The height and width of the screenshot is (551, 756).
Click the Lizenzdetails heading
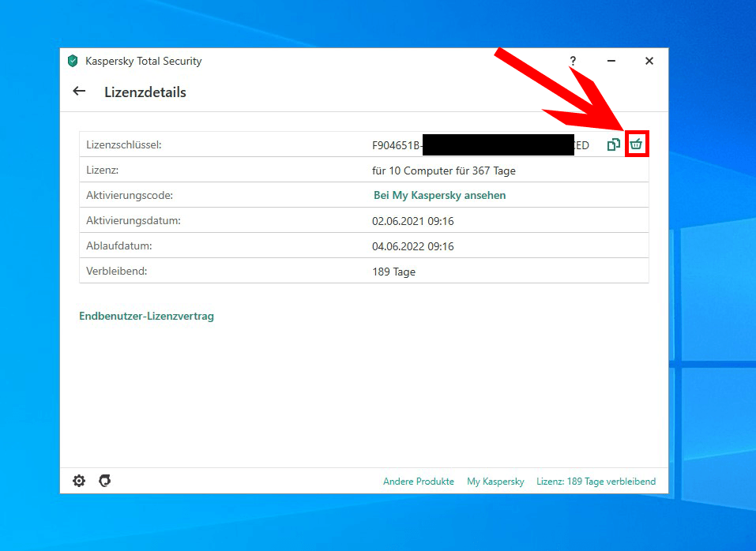tap(145, 92)
